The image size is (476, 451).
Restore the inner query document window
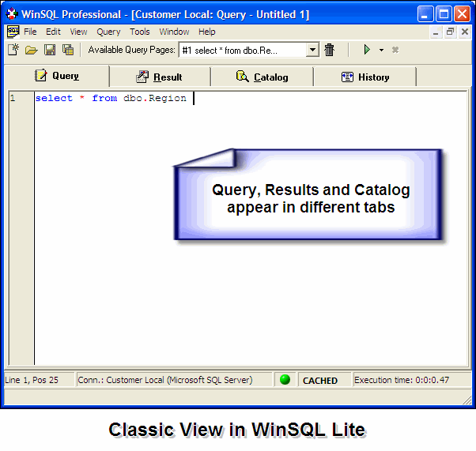[450, 32]
